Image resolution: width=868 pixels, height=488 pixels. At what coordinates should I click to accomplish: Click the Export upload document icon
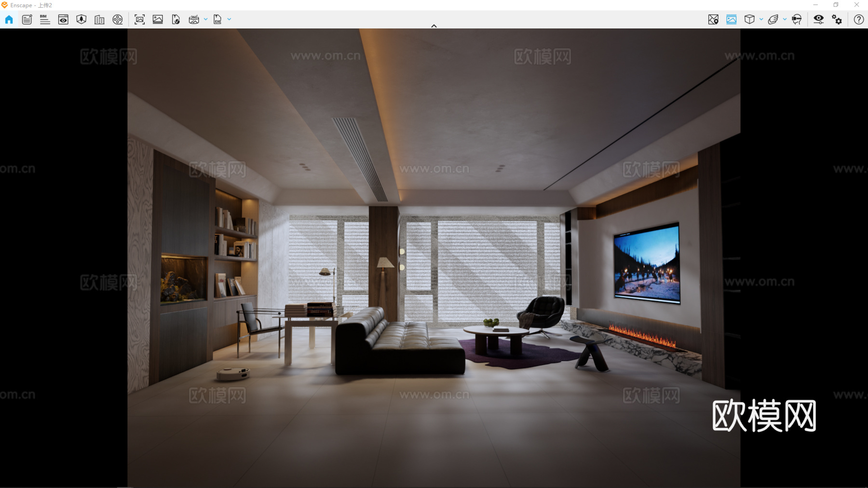click(176, 19)
